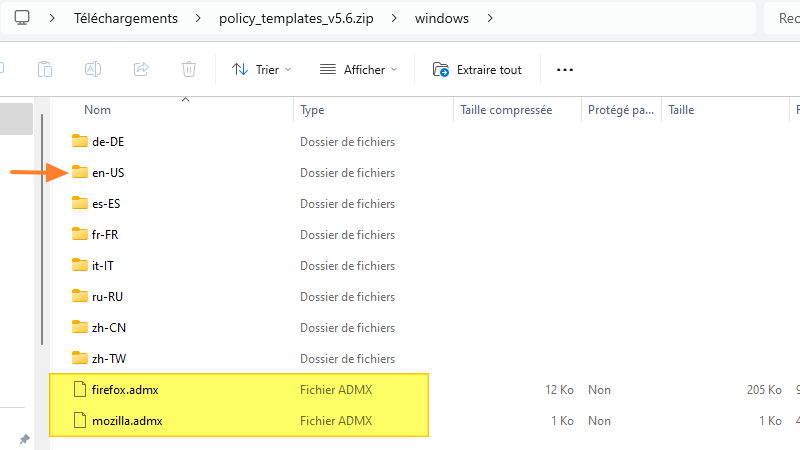This screenshot has height=450, width=800.
Task: Open the Afficher view dropdown
Action: tap(358, 69)
